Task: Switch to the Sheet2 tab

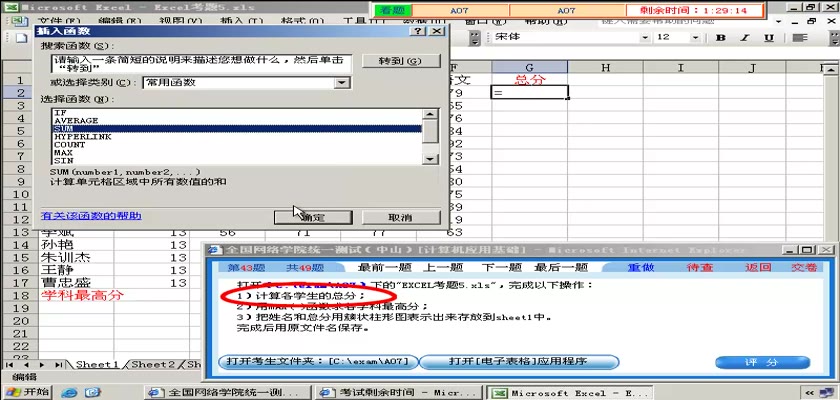Action: pyautogui.click(x=154, y=365)
